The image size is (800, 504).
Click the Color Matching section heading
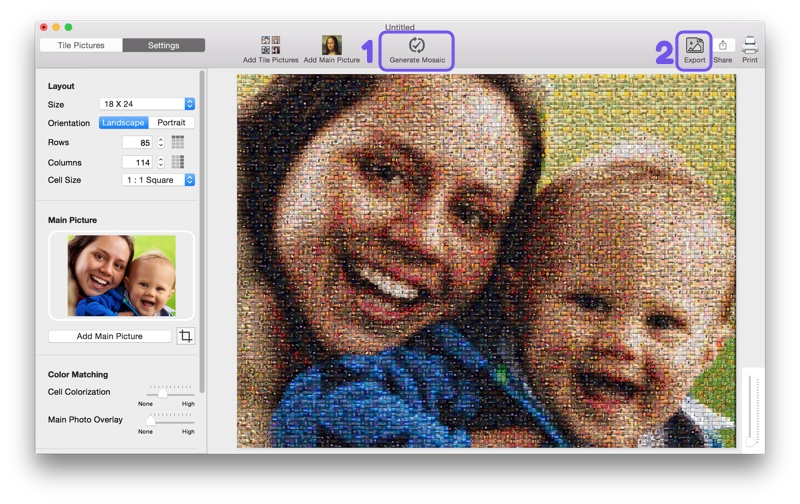pyautogui.click(x=78, y=374)
